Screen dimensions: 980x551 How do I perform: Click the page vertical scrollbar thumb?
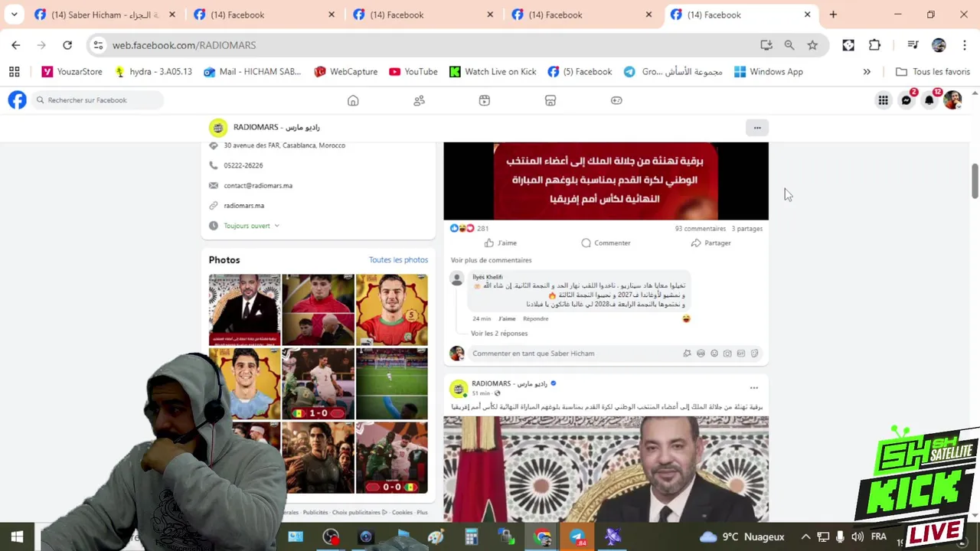tap(975, 181)
